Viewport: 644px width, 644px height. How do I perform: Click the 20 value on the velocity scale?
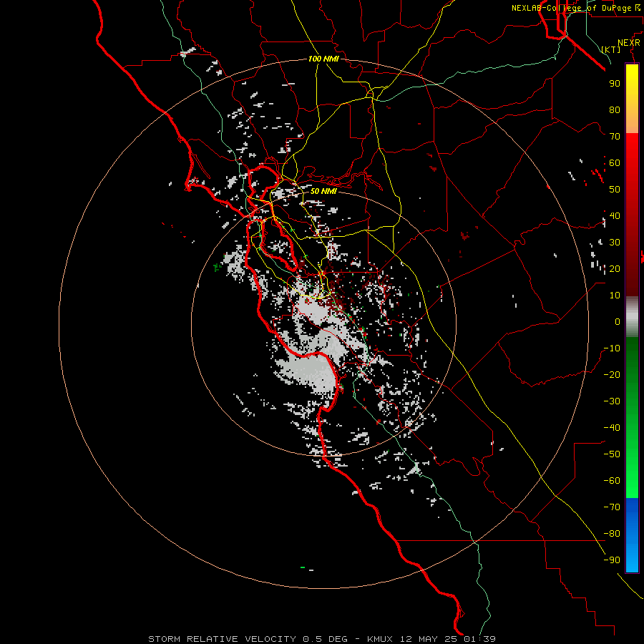pos(615,269)
